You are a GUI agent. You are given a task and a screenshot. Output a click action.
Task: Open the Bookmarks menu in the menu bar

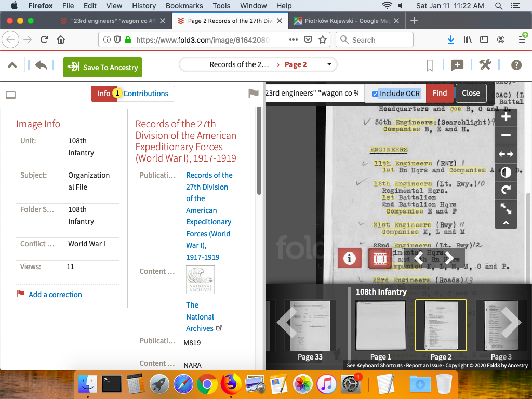184,6
